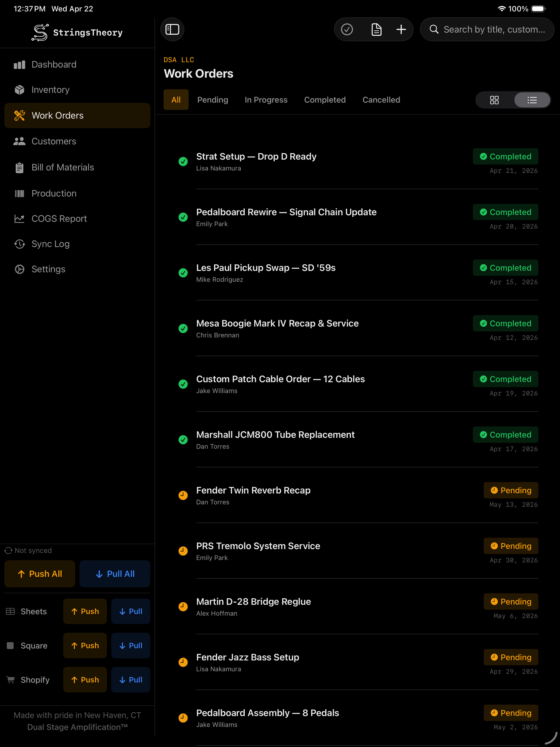Screen dimensions: 560x747
Task: Open the Sync Log
Action: coord(50,244)
